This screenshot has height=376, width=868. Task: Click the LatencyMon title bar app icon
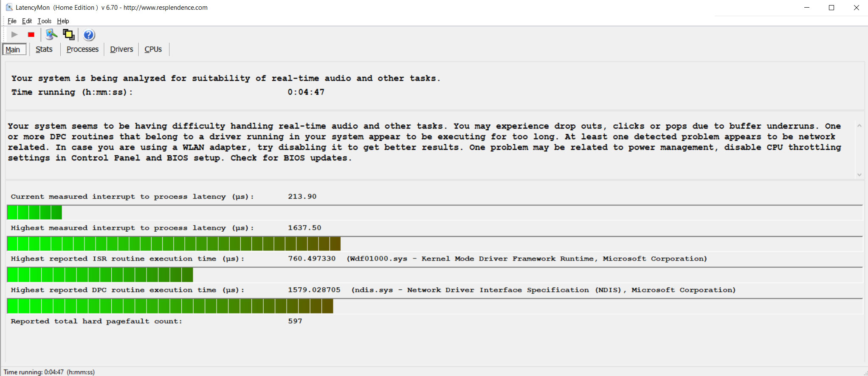9,7
